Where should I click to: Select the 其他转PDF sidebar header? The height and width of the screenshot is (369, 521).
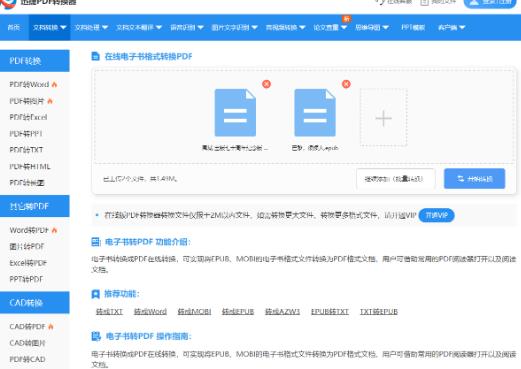point(35,206)
